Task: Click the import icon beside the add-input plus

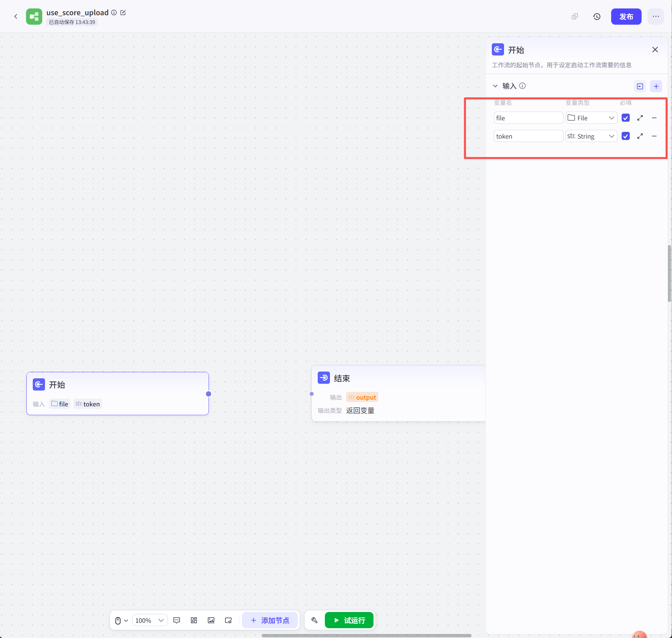Action: point(640,86)
